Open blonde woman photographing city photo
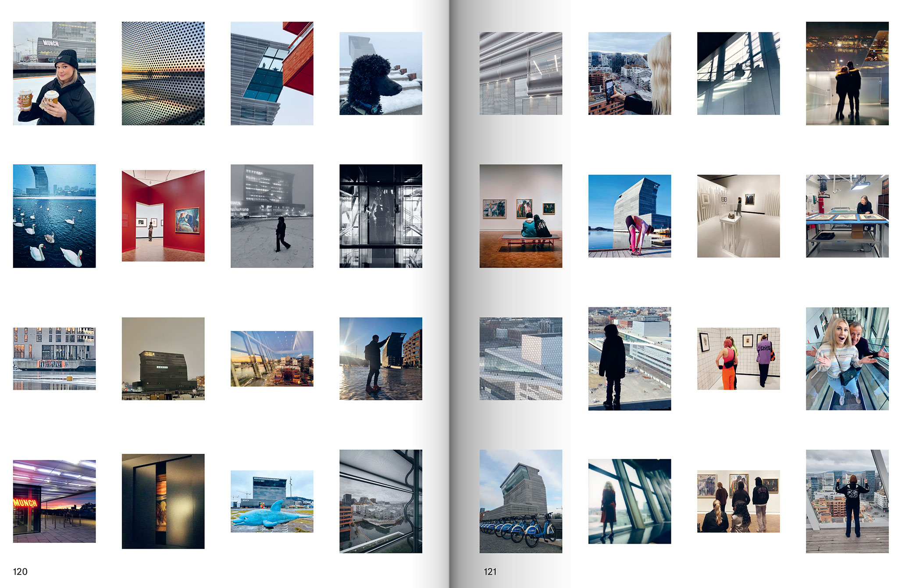The height and width of the screenshot is (588, 898). [630, 74]
